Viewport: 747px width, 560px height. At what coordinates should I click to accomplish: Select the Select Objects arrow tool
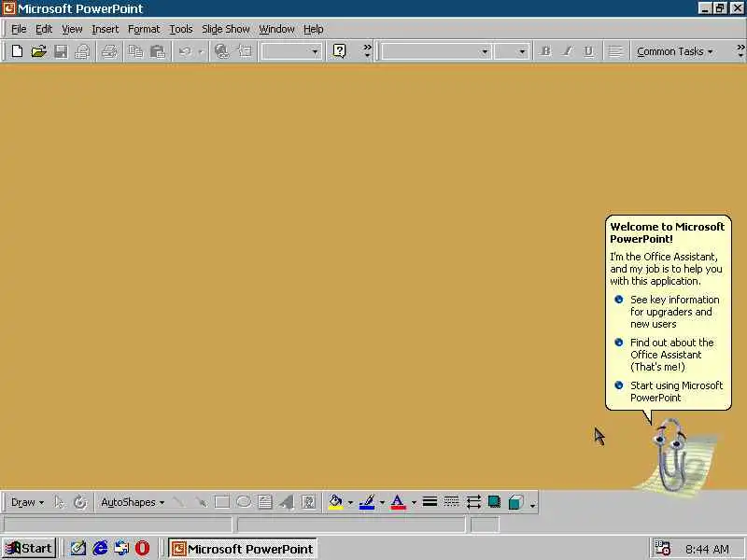(x=59, y=502)
